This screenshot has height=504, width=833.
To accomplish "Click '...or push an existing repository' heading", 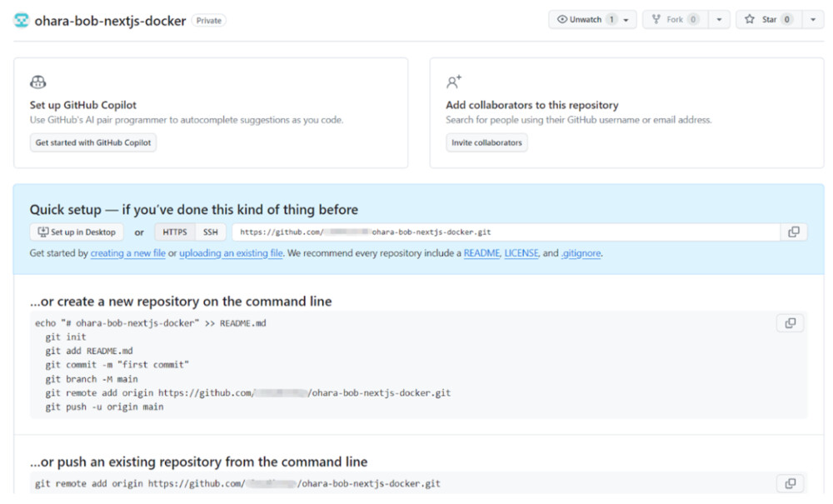I will [x=199, y=462].
